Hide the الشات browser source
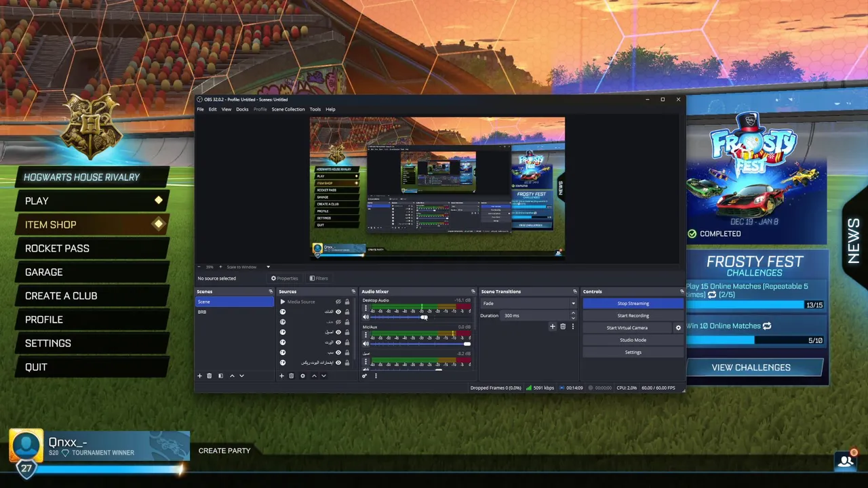 (x=338, y=312)
